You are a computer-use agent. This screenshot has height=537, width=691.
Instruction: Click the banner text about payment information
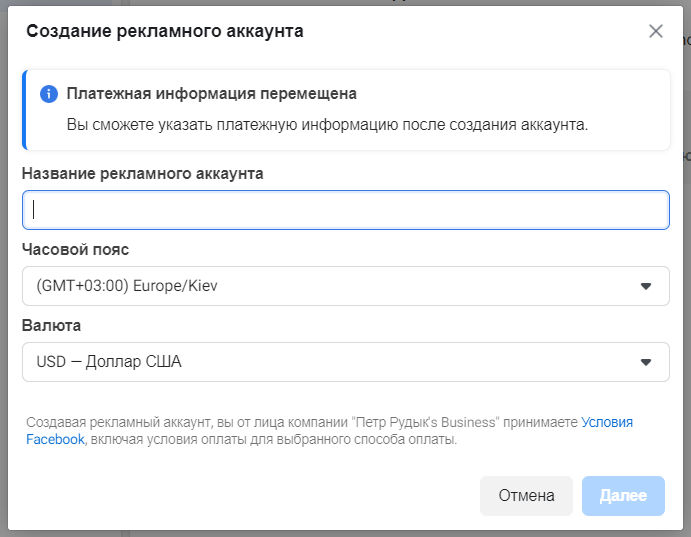(x=327, y=125)
